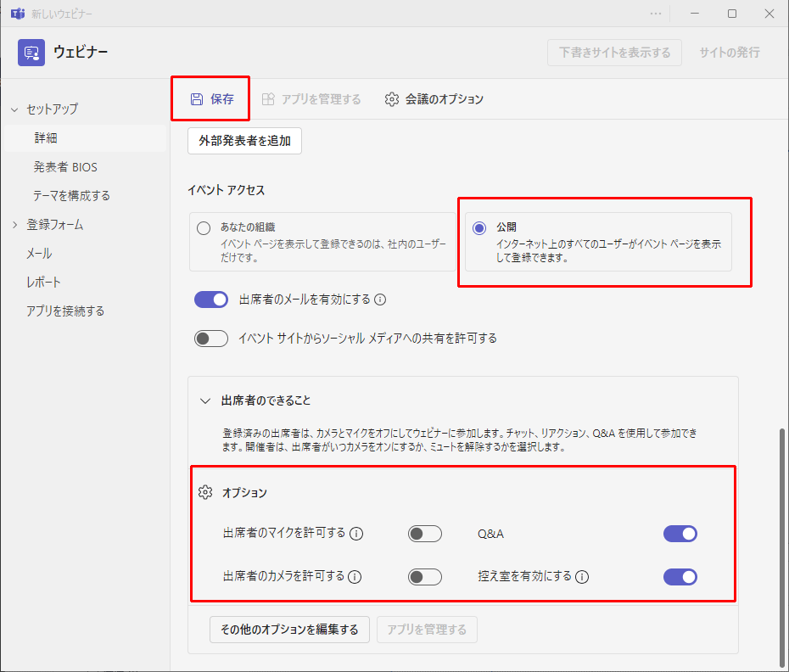Collapse the 出席者のできること section

pyautogui.click(x=204, y=400)
